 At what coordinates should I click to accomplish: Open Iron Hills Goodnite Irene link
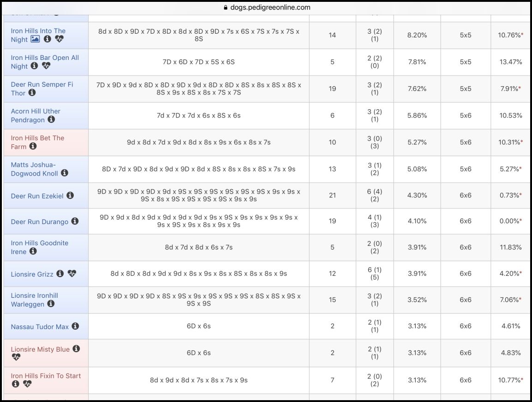[39, 248]
